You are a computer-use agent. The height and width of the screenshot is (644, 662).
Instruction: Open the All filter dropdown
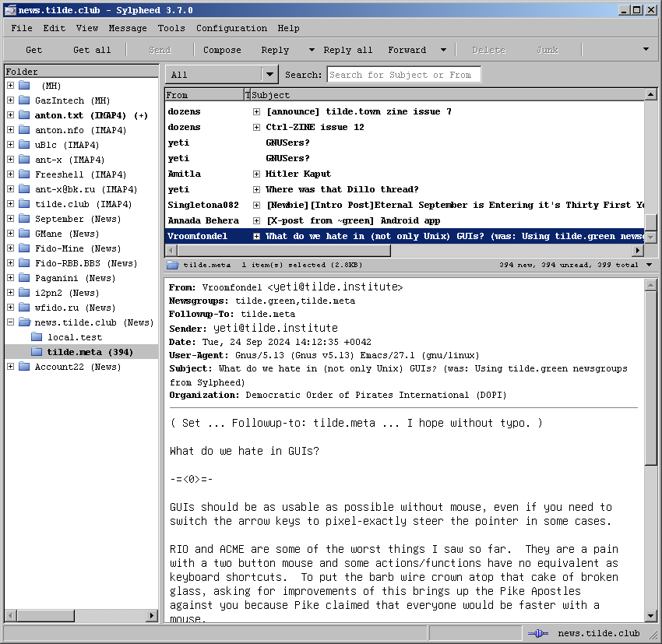[x=269, y=75]
